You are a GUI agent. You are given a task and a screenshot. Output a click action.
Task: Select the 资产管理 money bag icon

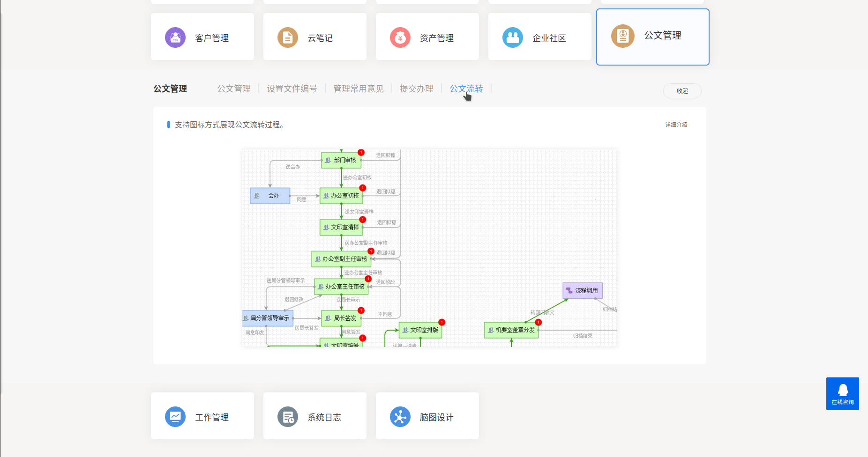400,37
